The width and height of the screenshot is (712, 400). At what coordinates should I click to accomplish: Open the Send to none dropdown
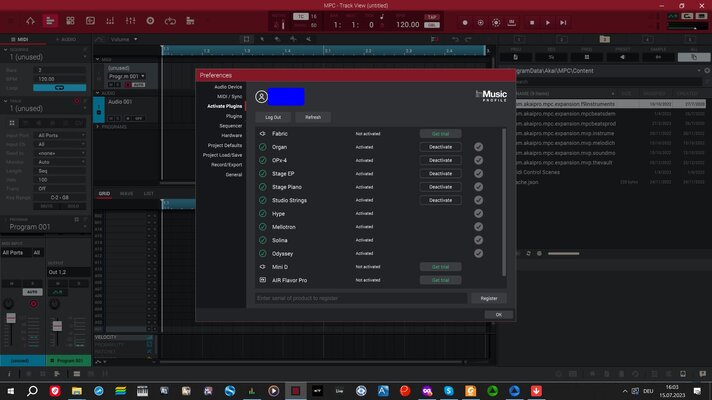pos(61,153)
